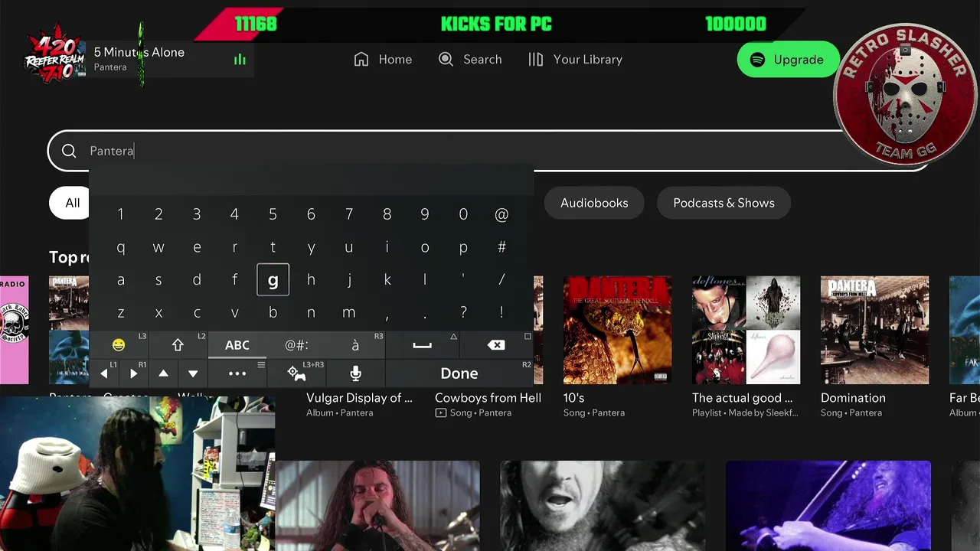The image size is (980, 551).
Task: Go to Home in Spotify navigation
Action: 383,60
